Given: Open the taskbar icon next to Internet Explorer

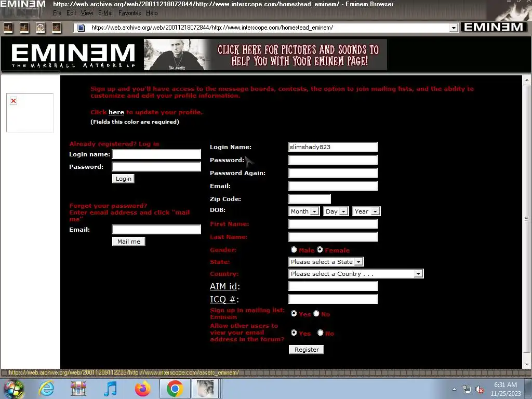Looking at the screenshot, I should [x=78, y=389].
